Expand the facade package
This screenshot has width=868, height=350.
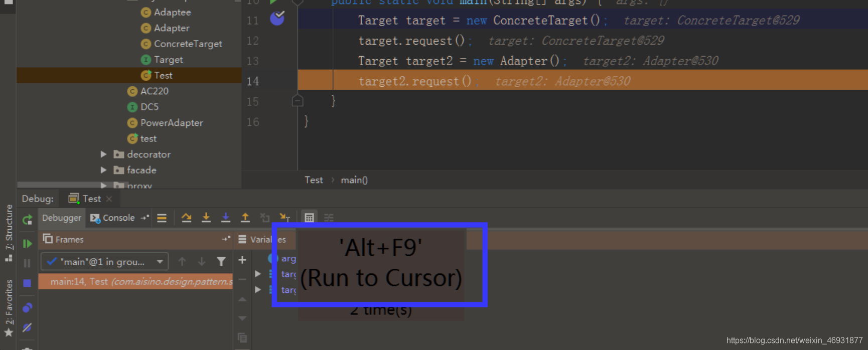103,170
